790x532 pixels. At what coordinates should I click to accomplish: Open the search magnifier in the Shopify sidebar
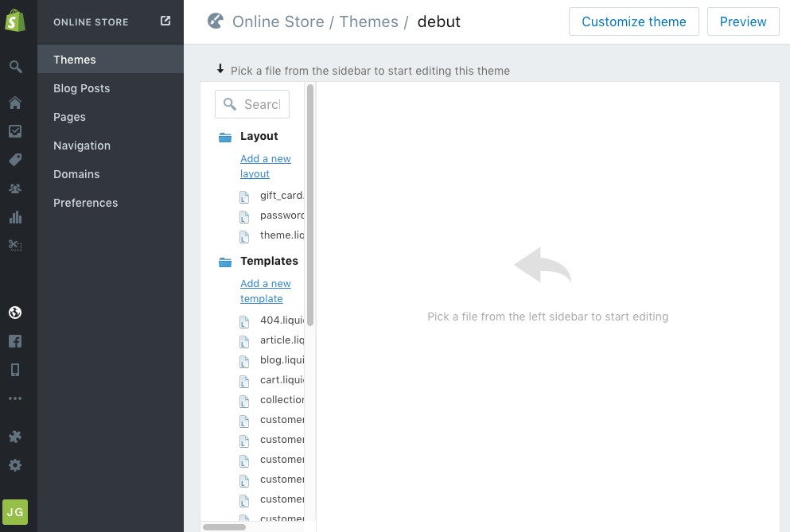point(15,67)
